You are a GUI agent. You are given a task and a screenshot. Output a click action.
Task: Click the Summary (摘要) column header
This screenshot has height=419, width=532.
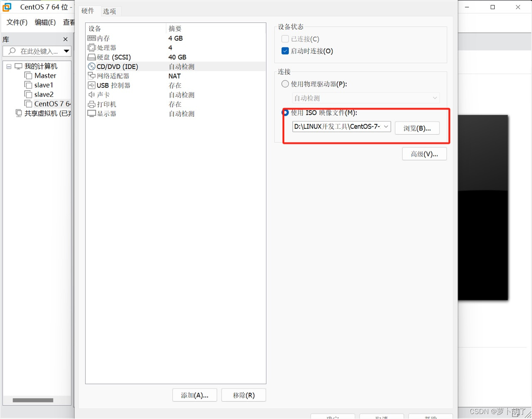pyautogui.click(x=216, y=29)
